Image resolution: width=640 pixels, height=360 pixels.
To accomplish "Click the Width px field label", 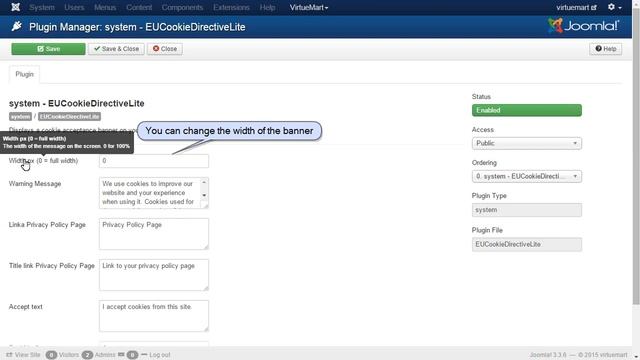I will (43, 161).
